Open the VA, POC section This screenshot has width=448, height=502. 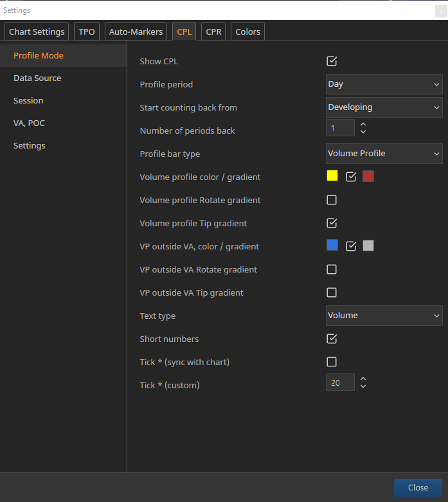click(x=64, y=123)
